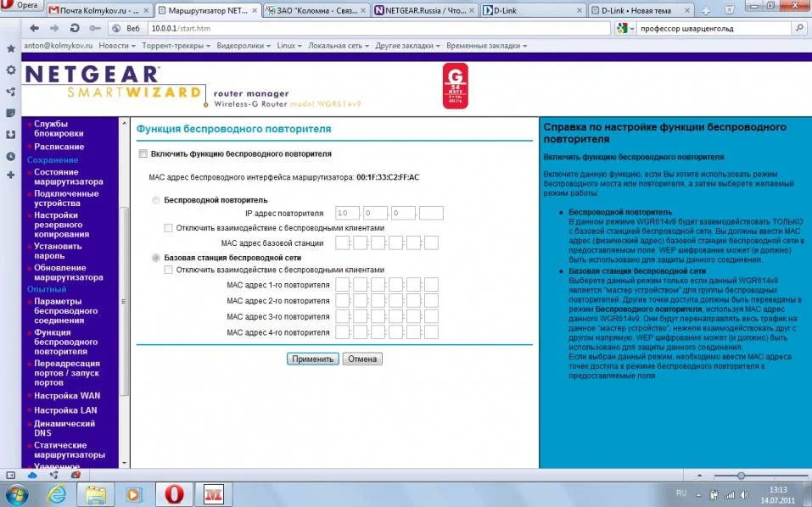Click the Opera Link cloud icon
This screenshot has width=812, height=507.
coord(32,475)
